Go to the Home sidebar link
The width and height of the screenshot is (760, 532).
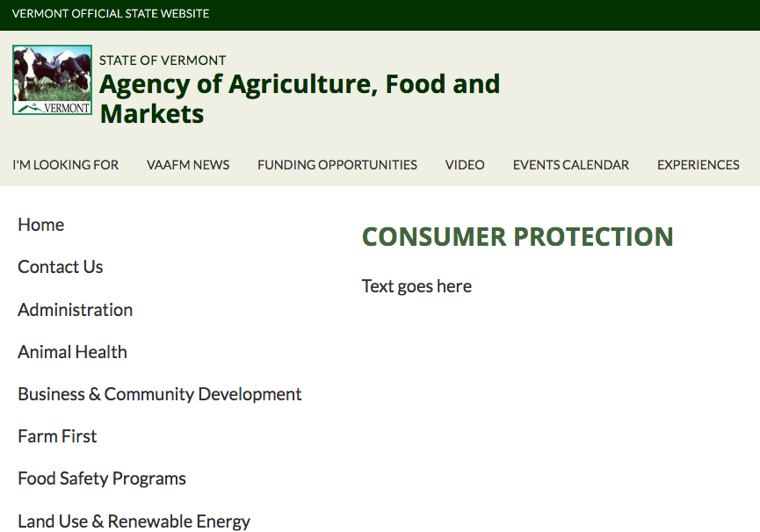tap(41, 225)
